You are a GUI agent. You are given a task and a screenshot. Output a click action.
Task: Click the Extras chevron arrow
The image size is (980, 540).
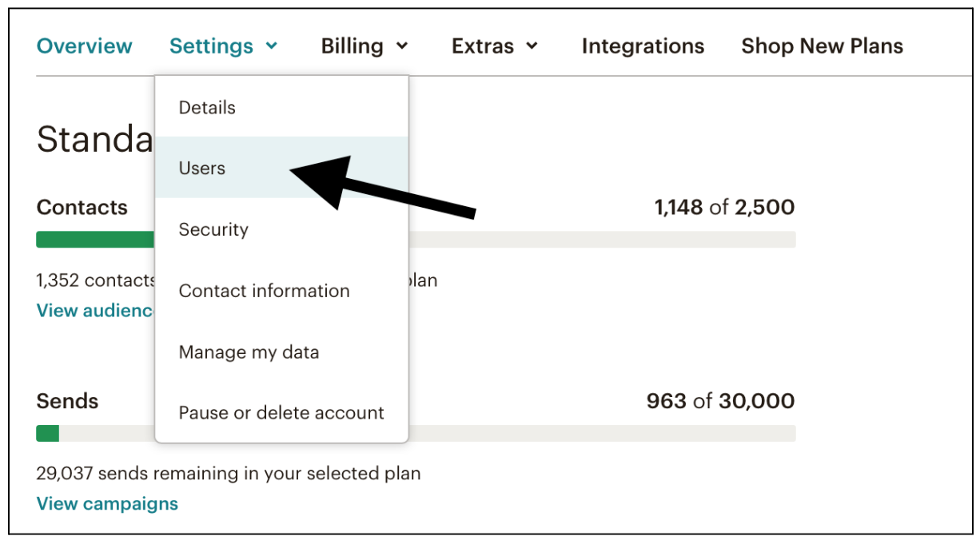532,46
